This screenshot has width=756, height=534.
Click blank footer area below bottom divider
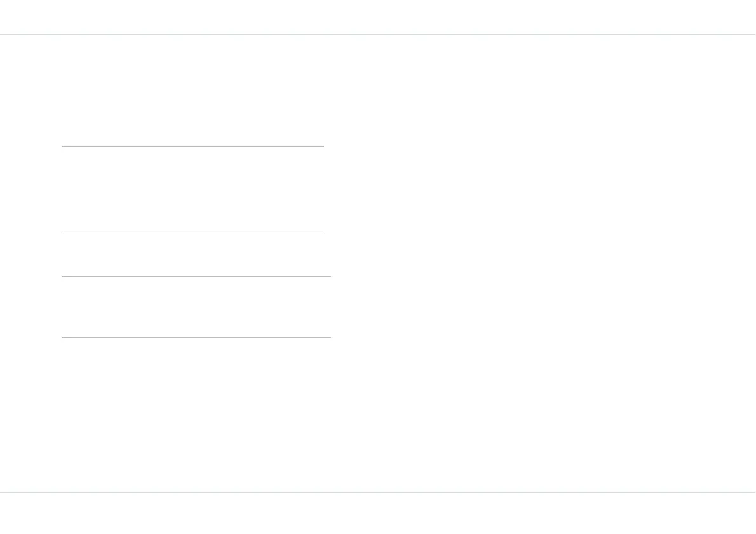(x=378, y=513)
